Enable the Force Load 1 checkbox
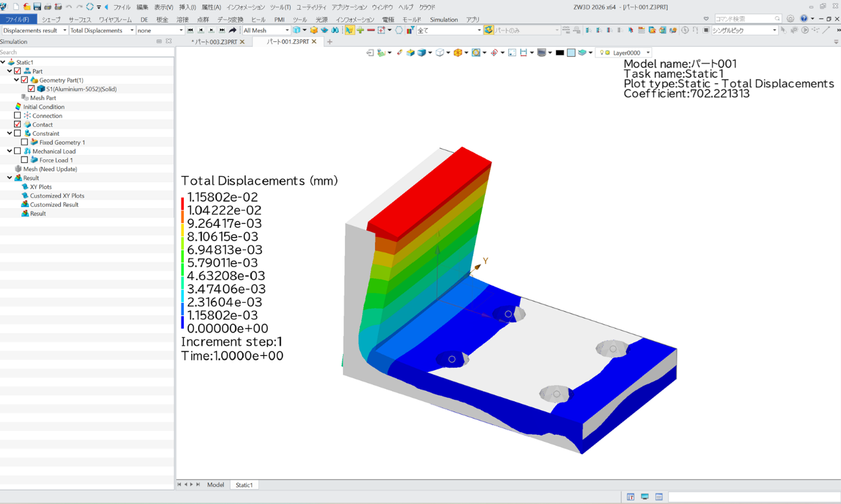 pyautogui.click(x=25, y=160)
